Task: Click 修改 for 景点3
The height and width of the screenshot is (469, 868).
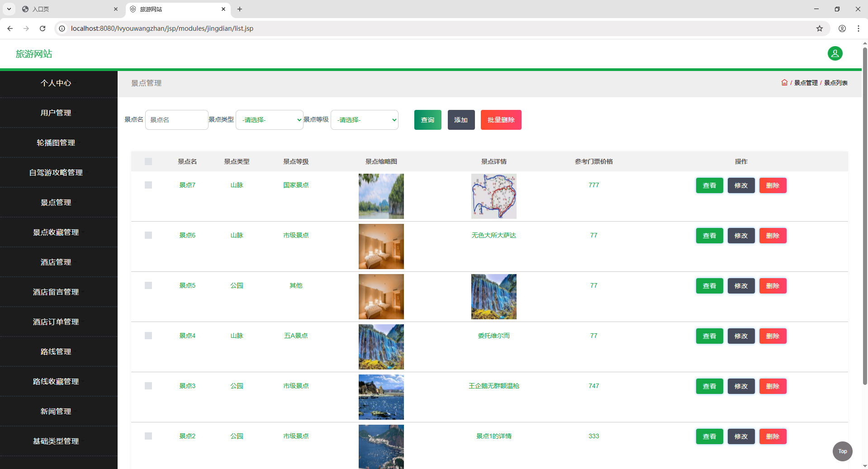Action: pos(741,386)
